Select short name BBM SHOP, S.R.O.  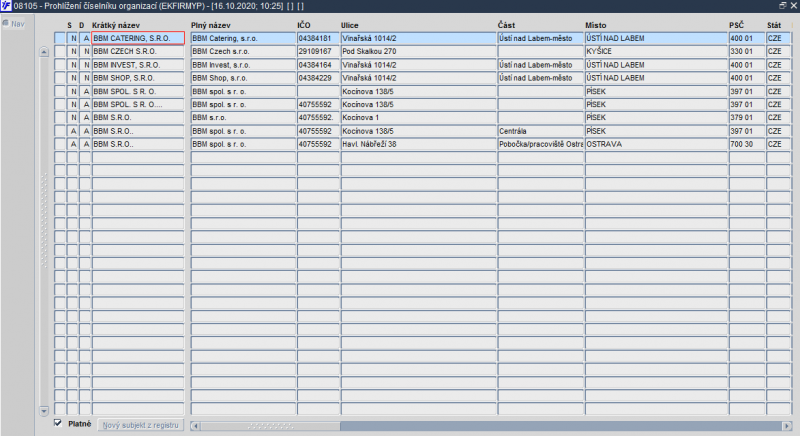(x=138, y=78)
